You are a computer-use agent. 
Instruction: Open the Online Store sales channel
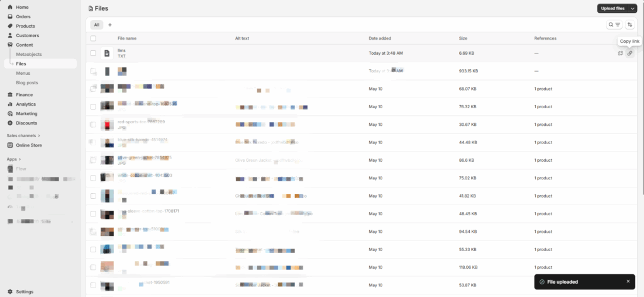click(28, 145)
